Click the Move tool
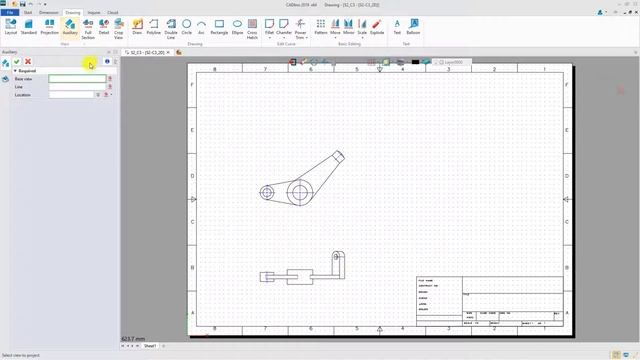The image size is (640, 360). point(335,27)
